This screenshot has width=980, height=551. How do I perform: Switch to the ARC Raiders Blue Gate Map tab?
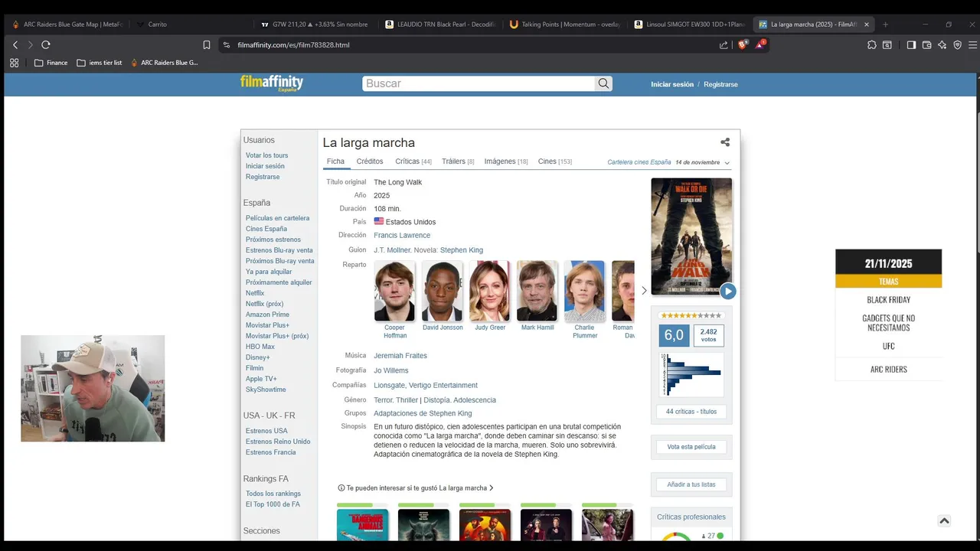pos(67,24)
